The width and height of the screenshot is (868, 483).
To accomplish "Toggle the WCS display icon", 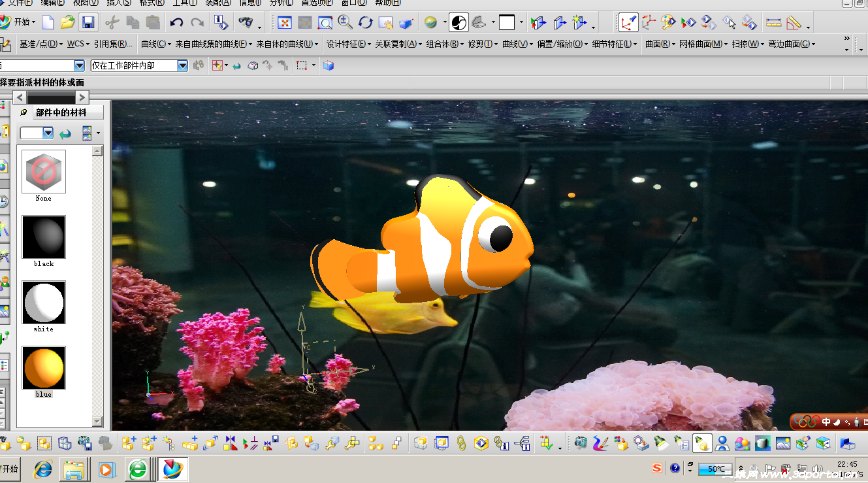I will (x=628, y=23).
